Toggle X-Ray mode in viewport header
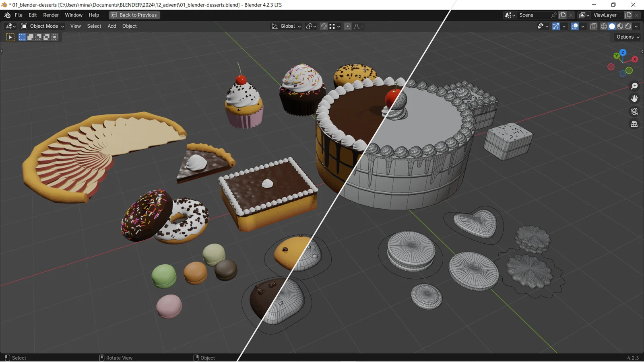Viewport: 644px width, 362px height. (593, 26)
